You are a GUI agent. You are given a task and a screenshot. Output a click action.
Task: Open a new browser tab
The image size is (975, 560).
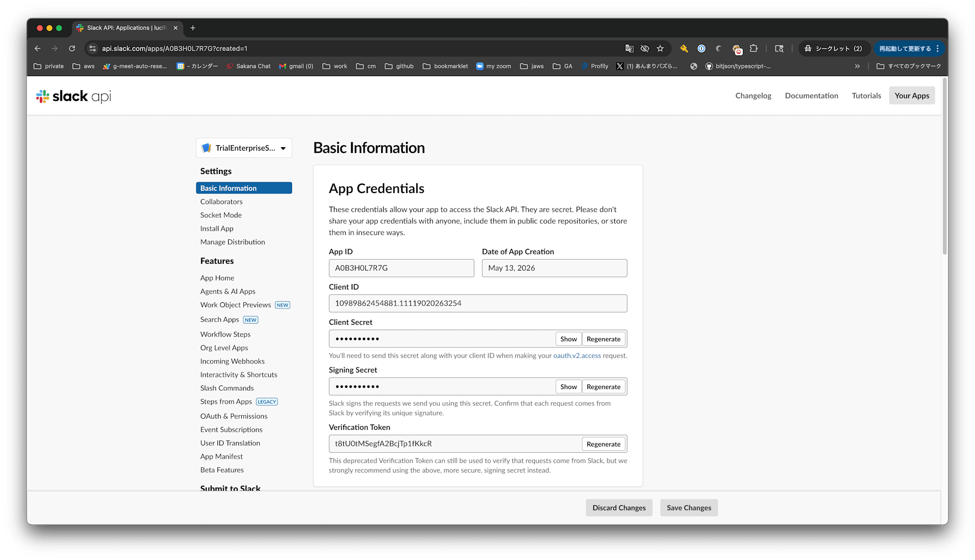click(x=193, y=28)
